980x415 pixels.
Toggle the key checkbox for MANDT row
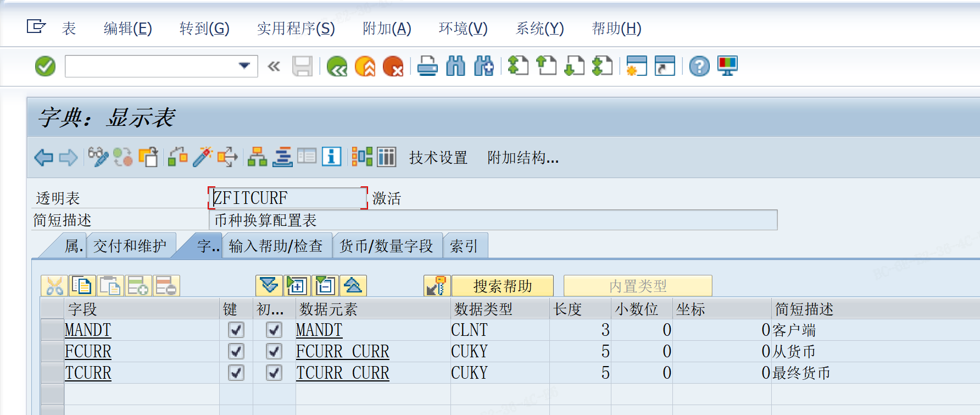click(x=236, y=330)
